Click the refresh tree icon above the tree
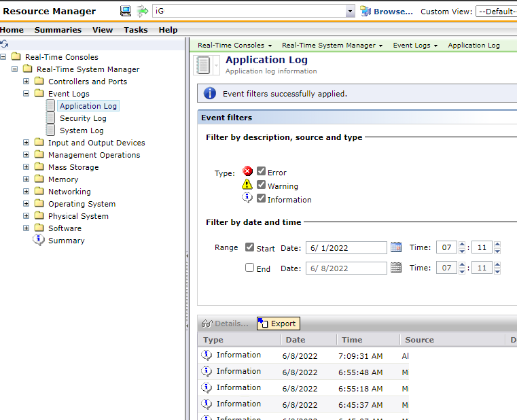Screen dimensions: 517x420 pyautogui.click(x=4, y=44)
